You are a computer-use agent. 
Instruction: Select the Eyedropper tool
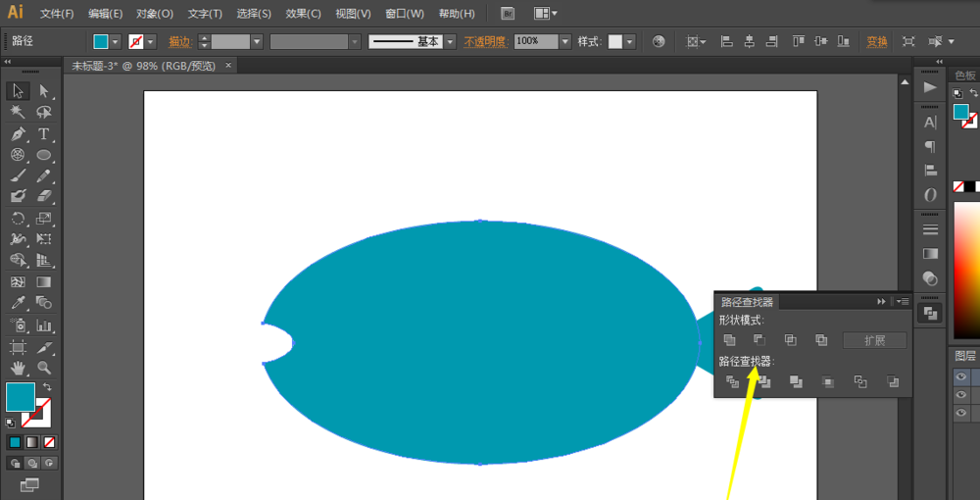18,303
